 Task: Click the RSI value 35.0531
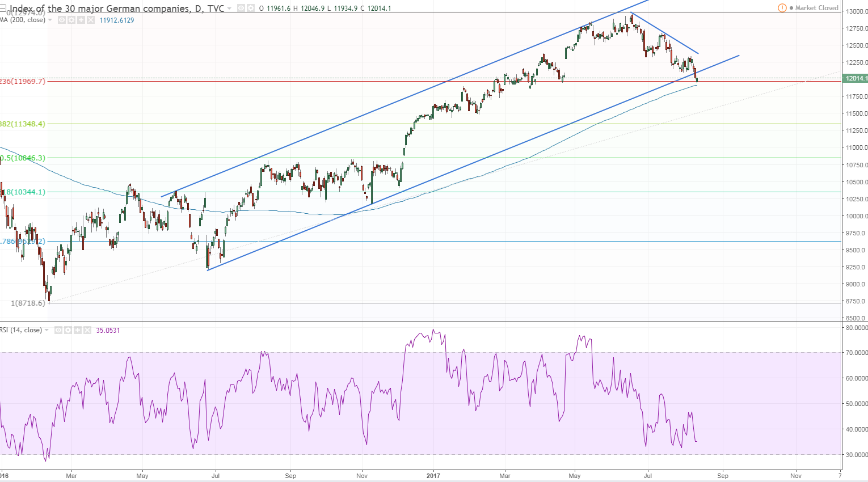tap(108, 331)
